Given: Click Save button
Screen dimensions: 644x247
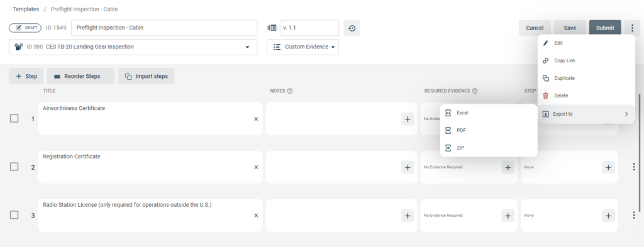Looking at the screenshot, I should [570, 28].
